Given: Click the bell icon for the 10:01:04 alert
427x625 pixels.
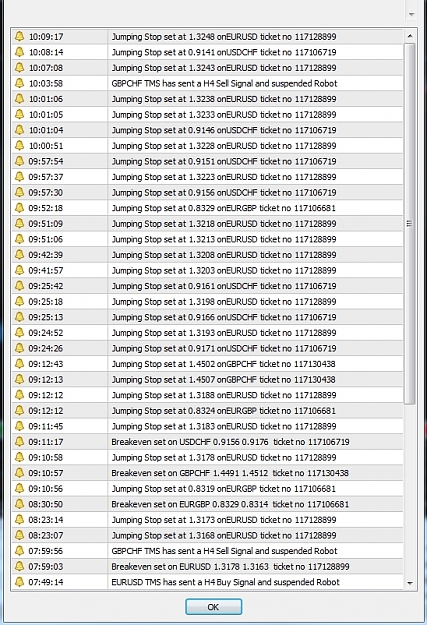Looking at the screenshot, I should 19,130.
